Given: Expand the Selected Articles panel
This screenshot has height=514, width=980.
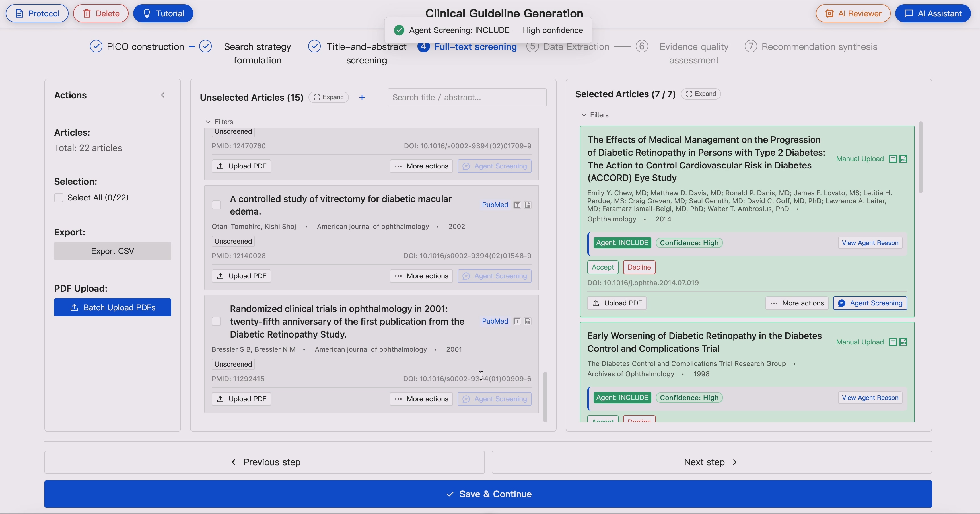Looking at the screenshot, I should pyautogui.click(x=701, y=94).
